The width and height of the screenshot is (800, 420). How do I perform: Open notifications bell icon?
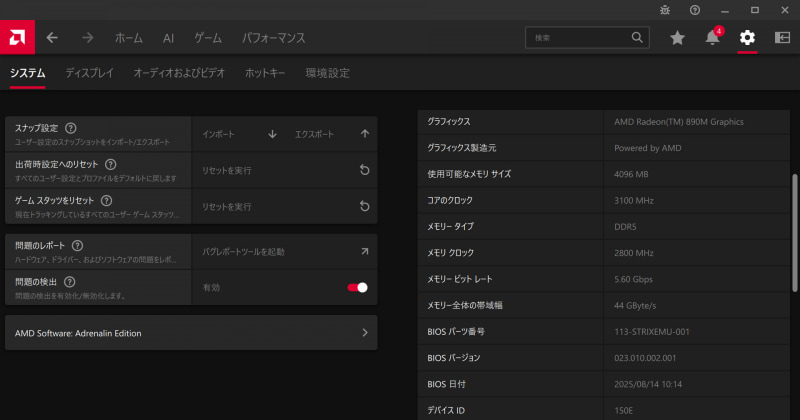[x=712, y=38]
